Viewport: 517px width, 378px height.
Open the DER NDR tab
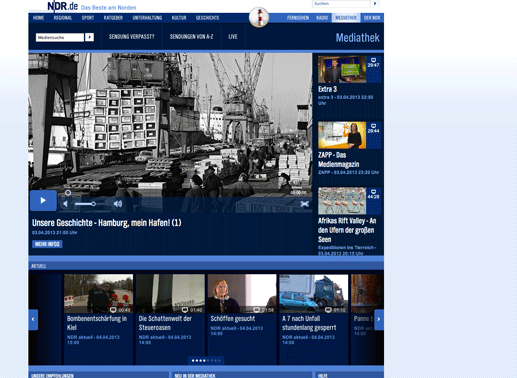[372, 18]
